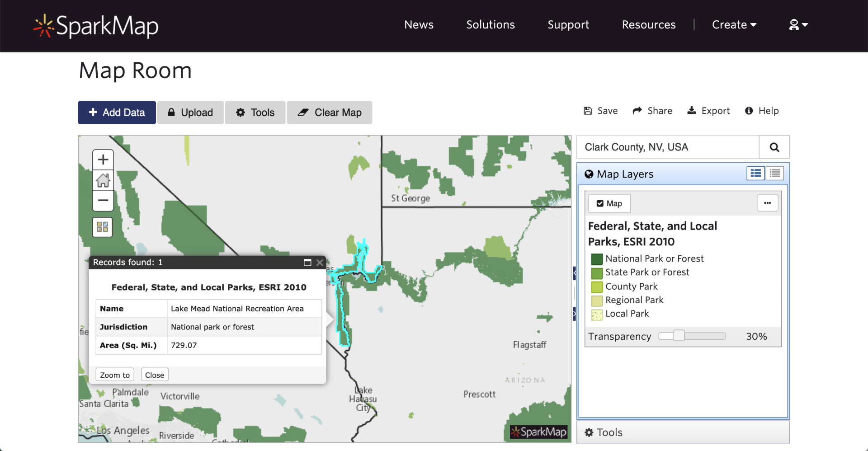Click the Add Data button

(117, 113)
